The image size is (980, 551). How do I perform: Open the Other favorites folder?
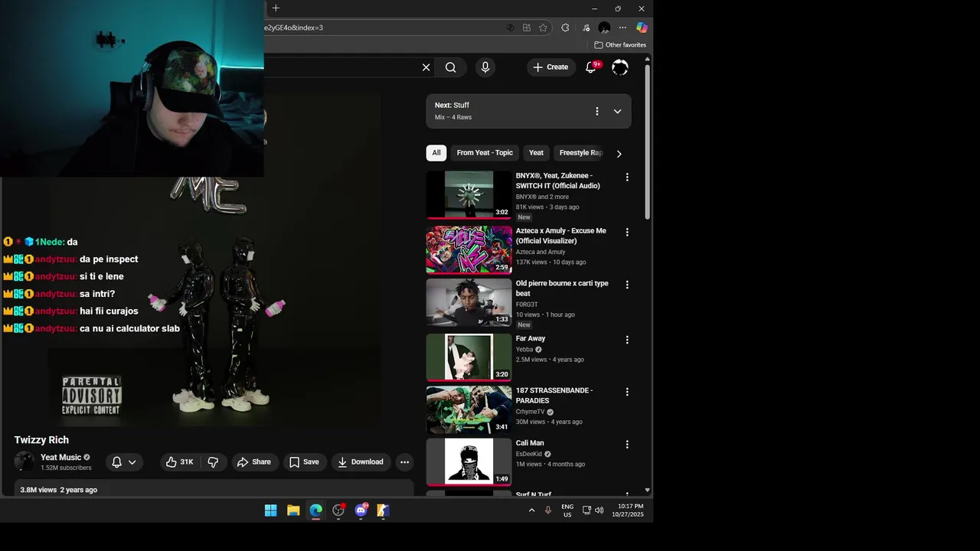[x=620, y=45]
